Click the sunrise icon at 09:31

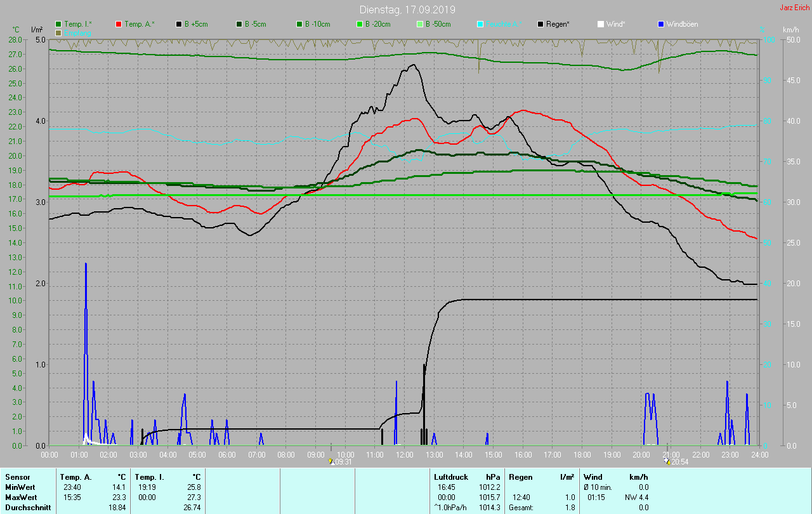(x=331, y=462)
